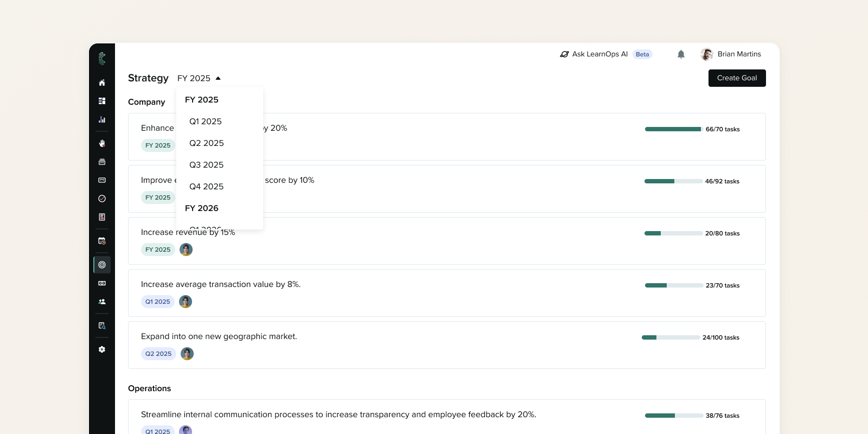Select the target goals icon in sidebar

pos(102,265)
